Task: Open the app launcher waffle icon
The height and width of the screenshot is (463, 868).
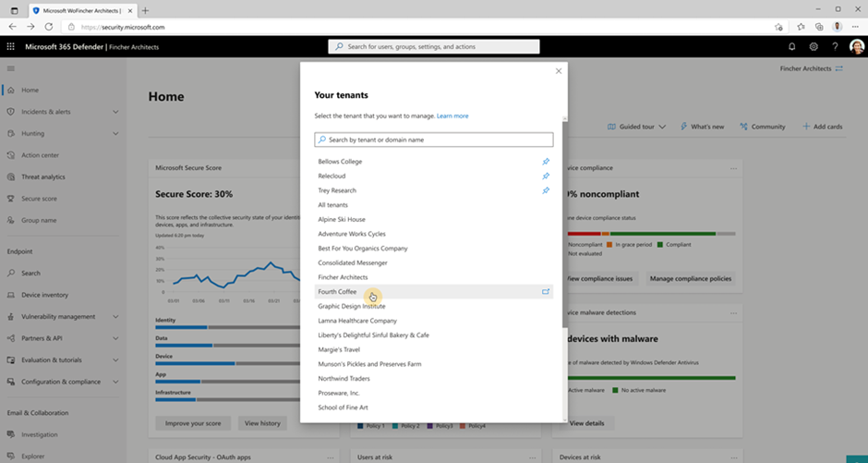Action: click(10, 47)
